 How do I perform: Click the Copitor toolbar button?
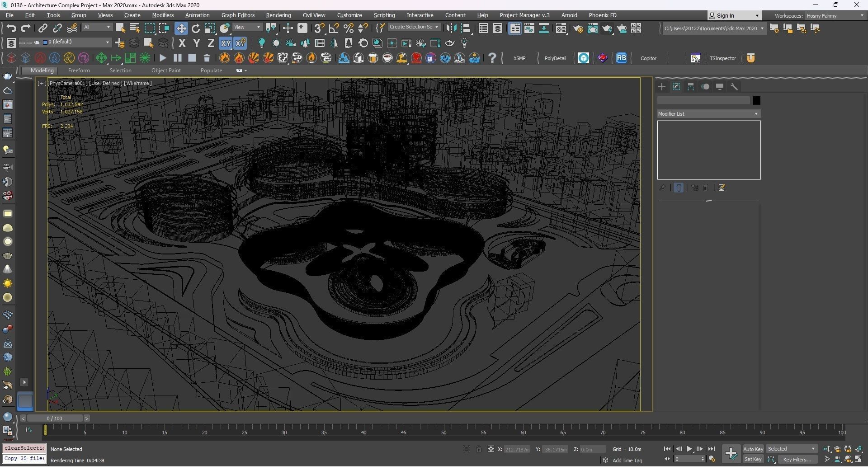pos(648,58)
